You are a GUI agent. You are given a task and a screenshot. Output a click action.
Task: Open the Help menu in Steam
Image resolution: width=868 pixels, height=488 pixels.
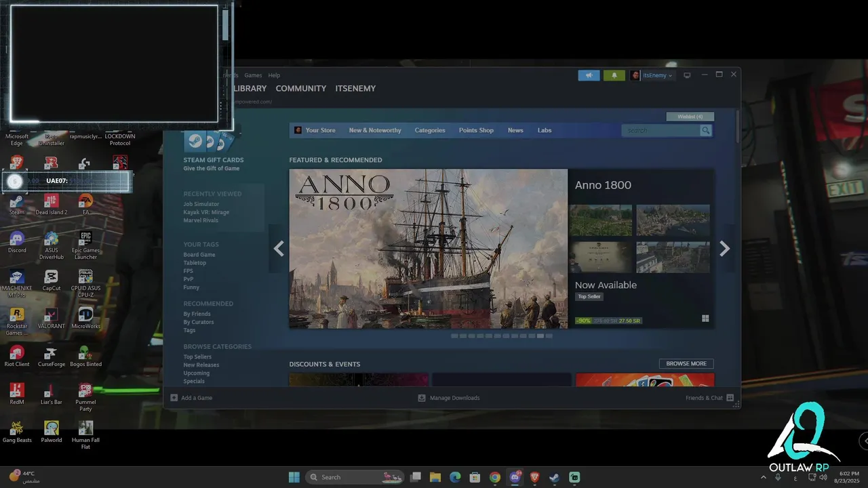[x=274, y=75]
